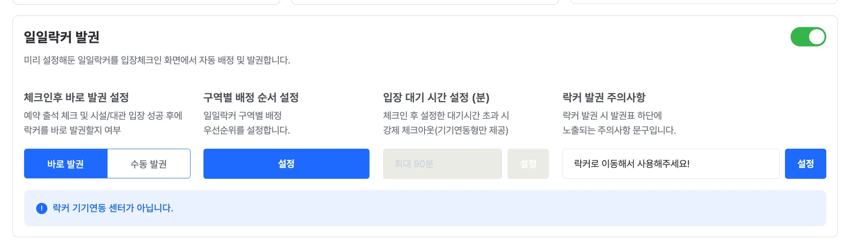
Task: Click the blue info exclamation icon
Action: (x=42, y=208)
